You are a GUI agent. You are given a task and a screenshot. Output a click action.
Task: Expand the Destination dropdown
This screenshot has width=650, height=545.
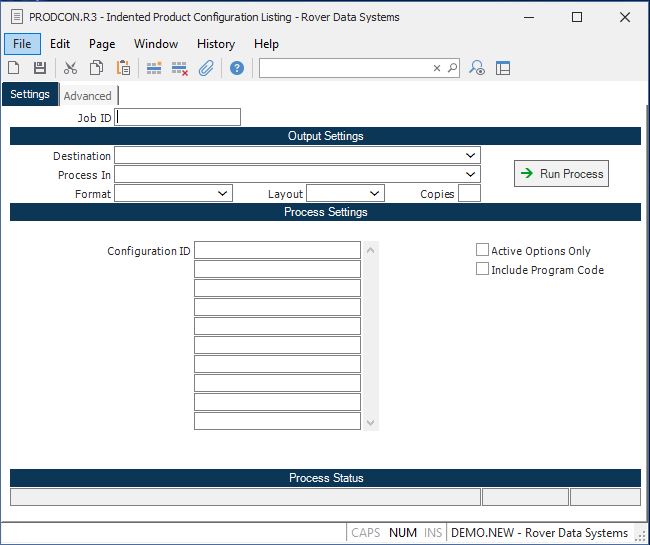(470, 156)
